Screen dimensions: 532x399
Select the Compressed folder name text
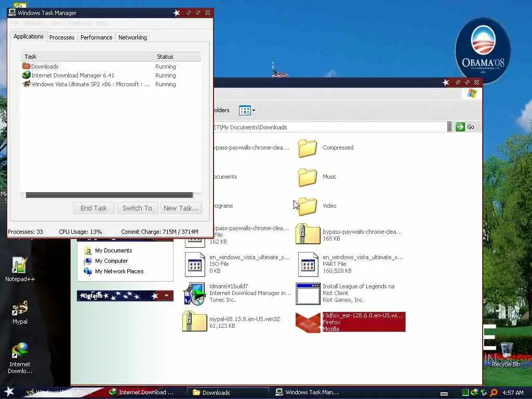click(x=338, y=148)
